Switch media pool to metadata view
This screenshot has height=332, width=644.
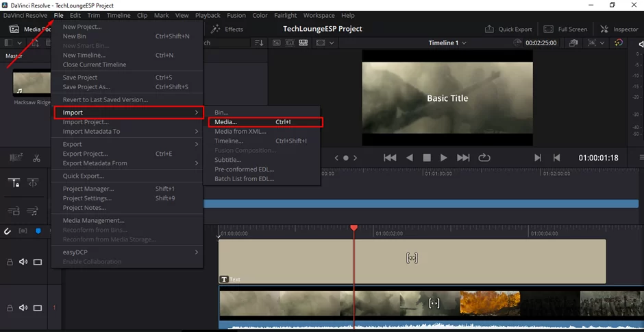[x=276, y=43]
